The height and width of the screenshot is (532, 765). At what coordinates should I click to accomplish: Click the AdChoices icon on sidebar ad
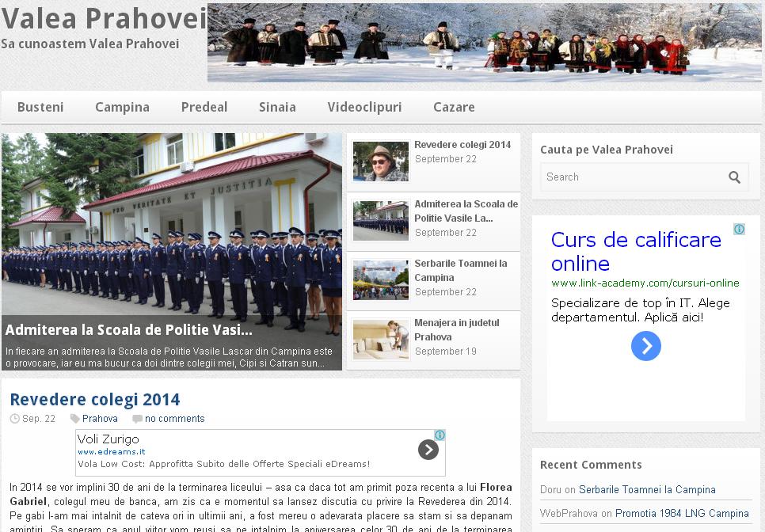(x=739, y=230)
